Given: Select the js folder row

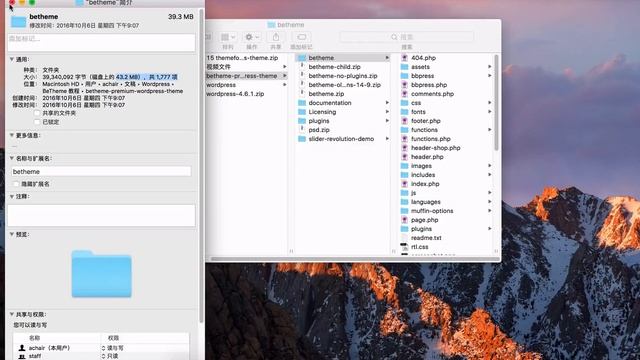Looking at the screenshot, I should pos(446,193).
